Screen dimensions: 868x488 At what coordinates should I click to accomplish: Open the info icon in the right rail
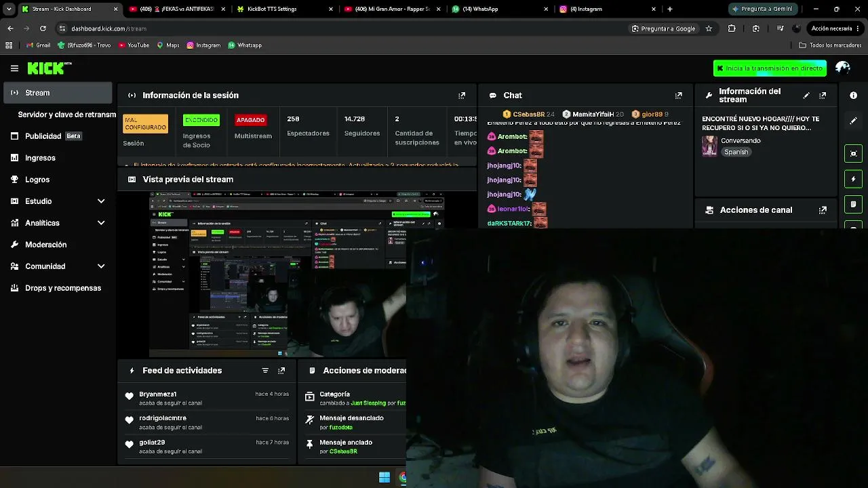coord(853,96)
